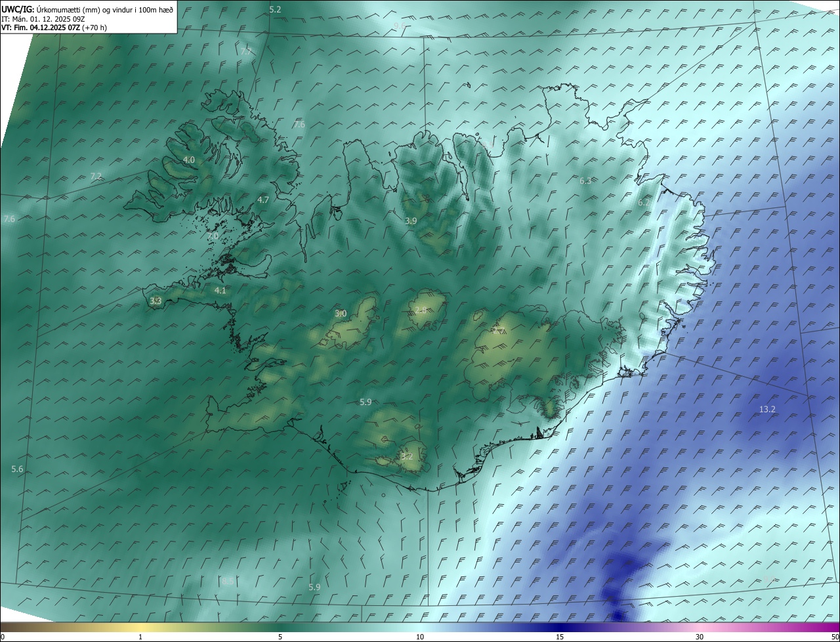Image resolution: width=840 pixels, height=642 pixels.
Task: Click the 7.7 value on the map
Action: pyautogui.click(x=246, y=51)
